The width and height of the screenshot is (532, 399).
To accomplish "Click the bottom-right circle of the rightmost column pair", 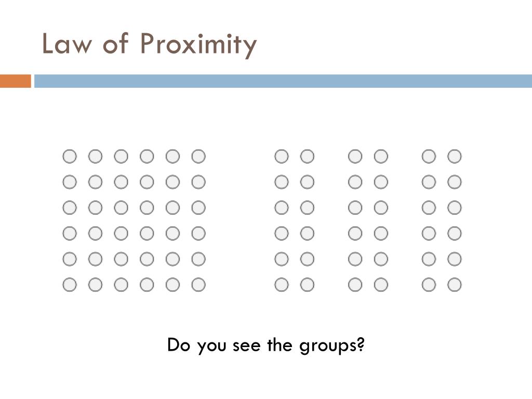I will tap(454, 285).
